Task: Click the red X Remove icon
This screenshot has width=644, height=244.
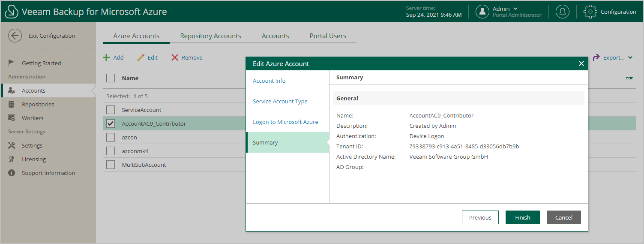Action: coord(175,57)
